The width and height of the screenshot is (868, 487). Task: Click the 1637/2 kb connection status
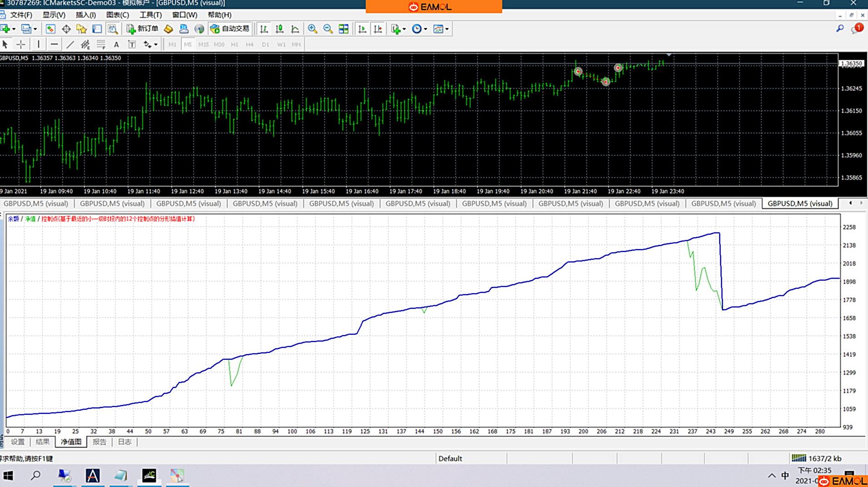pos(817,458)
